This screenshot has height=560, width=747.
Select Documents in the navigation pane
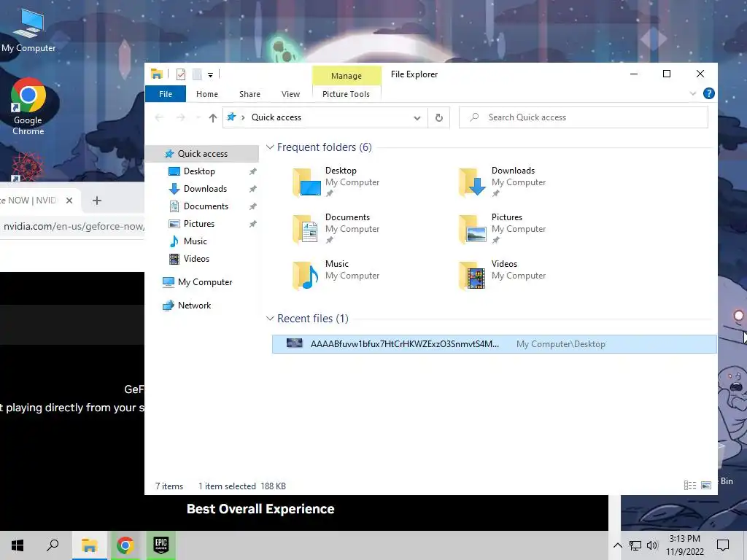[206, 206]
